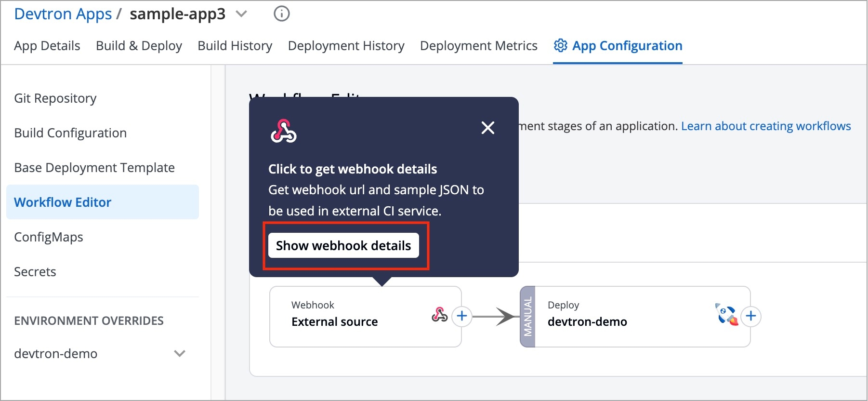Screen dimensions: 868x401
Task: Open the App Details tab
Action: [x=47, y=46]
